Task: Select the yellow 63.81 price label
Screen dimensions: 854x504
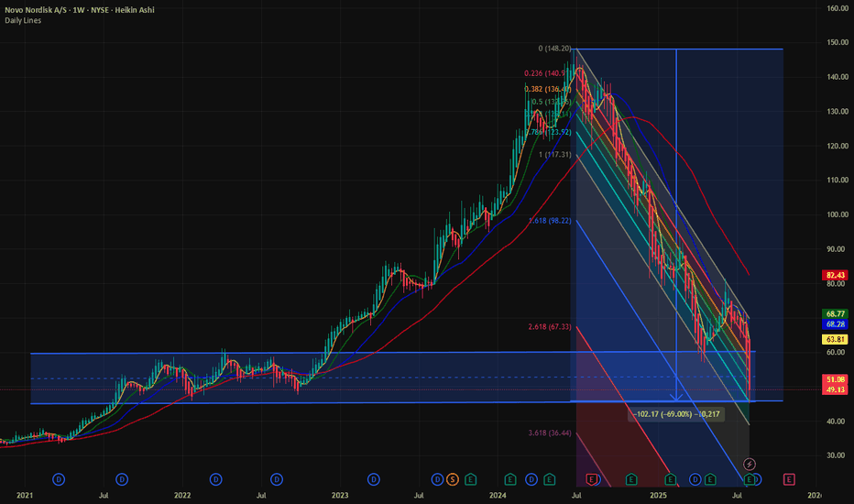Action: coord(835,339)
